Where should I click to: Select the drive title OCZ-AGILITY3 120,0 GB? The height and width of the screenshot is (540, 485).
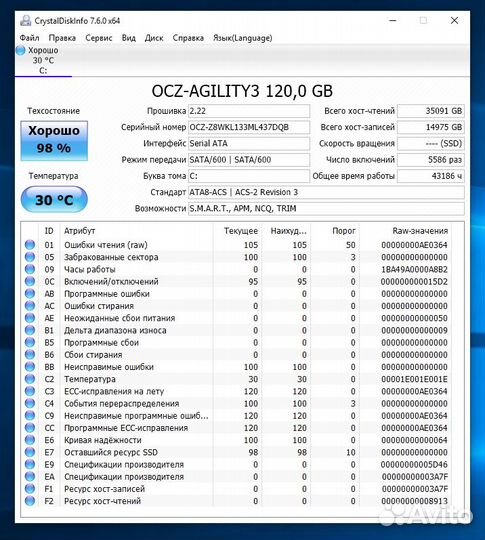(242, 91)
